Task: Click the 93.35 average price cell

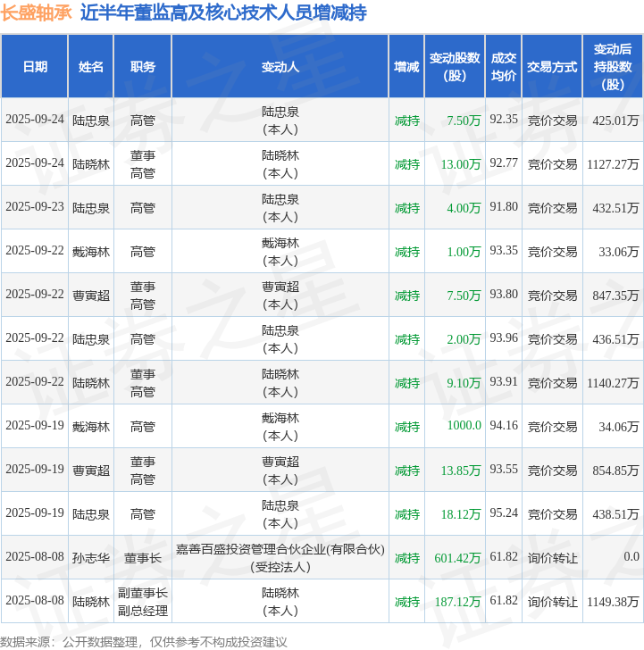Action: coord(504,250)
